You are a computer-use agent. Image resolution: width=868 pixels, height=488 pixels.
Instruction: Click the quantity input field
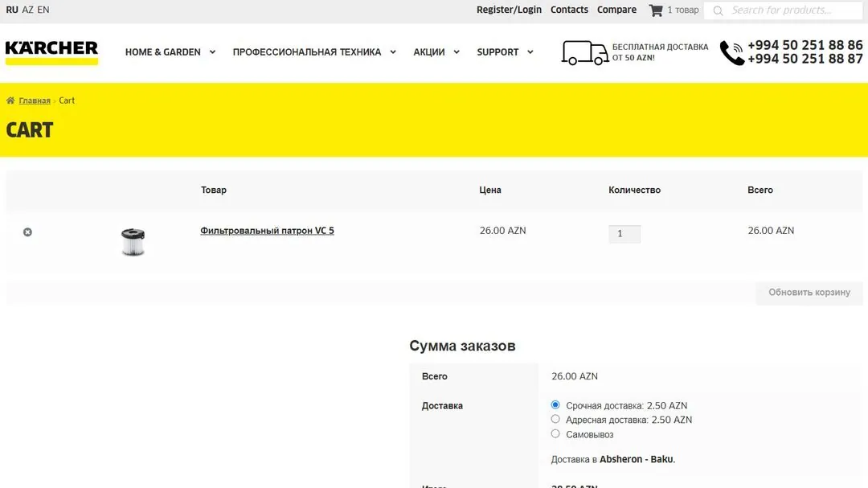tap(624, 234)
